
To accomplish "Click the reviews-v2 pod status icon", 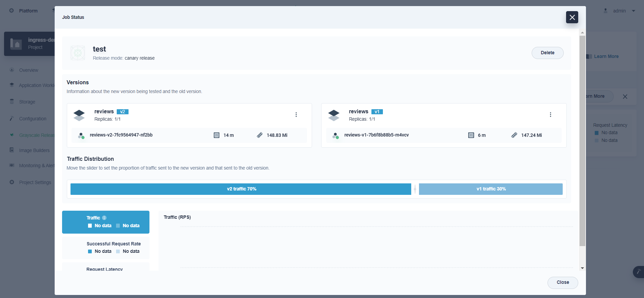I will [x=81, y=136].
